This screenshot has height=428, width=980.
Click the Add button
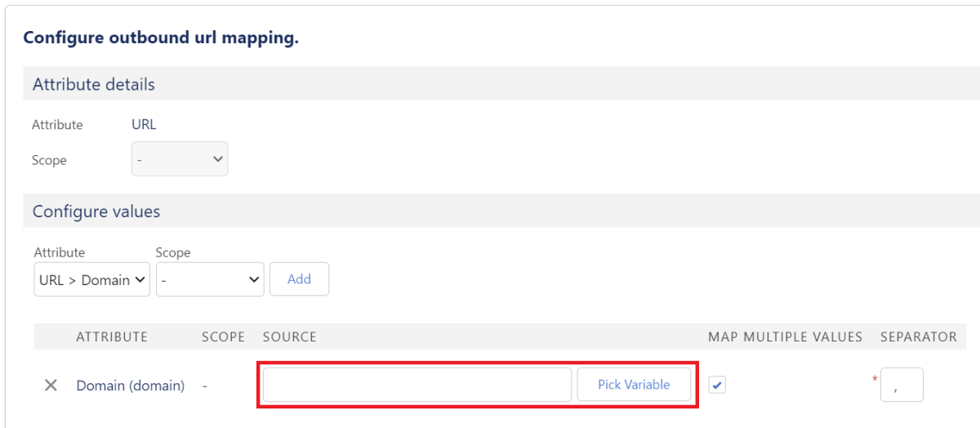pyautogui.click(x=299, y=279)
